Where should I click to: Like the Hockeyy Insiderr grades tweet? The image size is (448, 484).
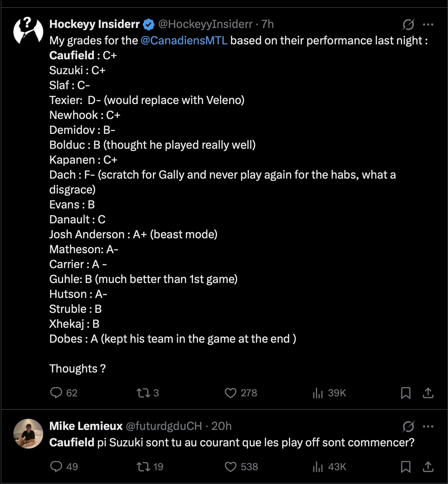tap(231, 393)
